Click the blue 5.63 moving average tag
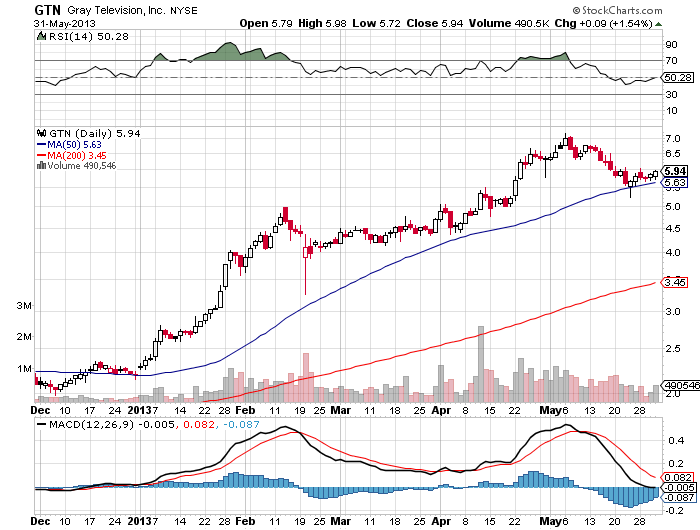 [x=675, y=183]
